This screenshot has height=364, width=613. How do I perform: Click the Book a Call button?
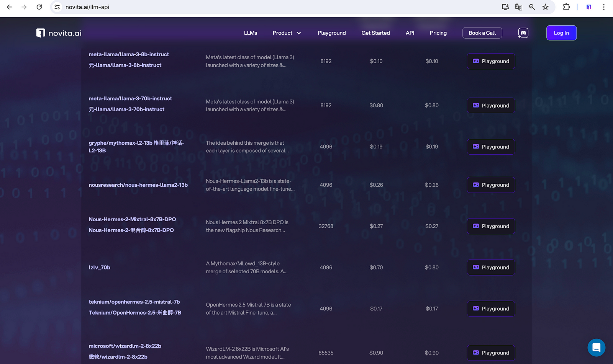pos(482,33)
